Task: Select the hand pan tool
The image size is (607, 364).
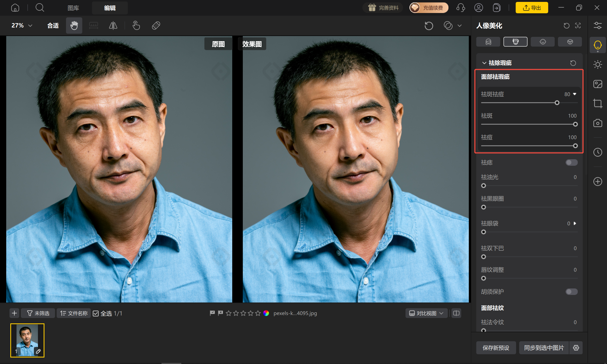Action: pyautogui.click(x=74, y=26)
